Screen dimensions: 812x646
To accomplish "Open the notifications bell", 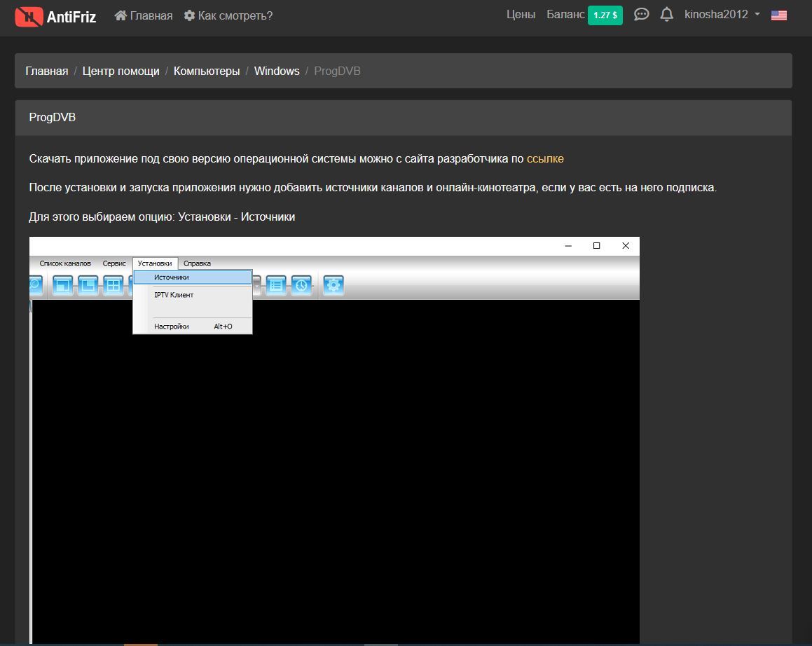I will (666, 15).
